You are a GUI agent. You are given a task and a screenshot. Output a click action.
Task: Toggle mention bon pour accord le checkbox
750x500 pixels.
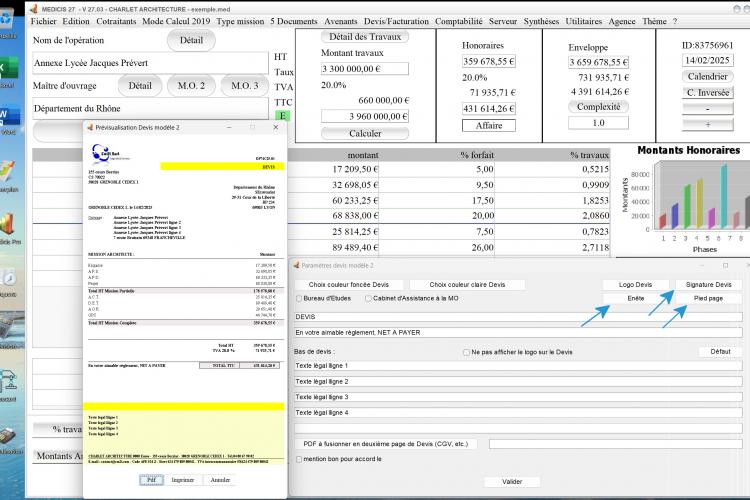coord(299,459)
